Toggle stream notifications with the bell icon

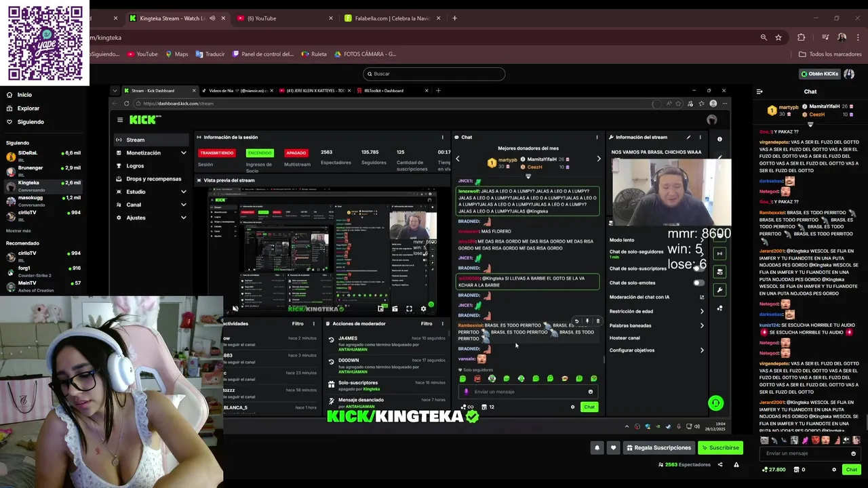[x=597, y=447]
